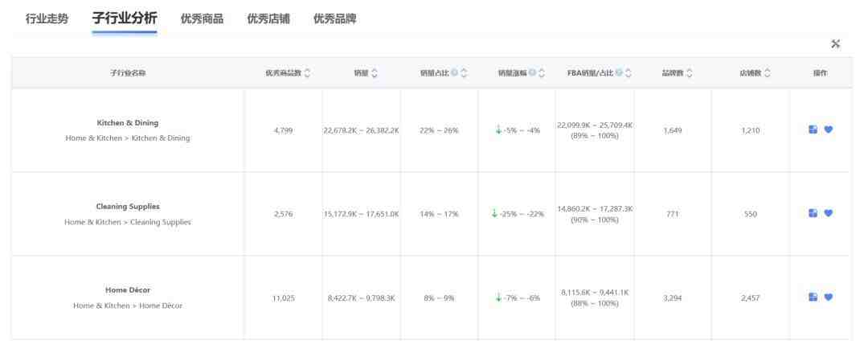Click sales cell 15,172.9K ~ 17,651.0K
Screen dimensions: 868x341
click(361, 214)
